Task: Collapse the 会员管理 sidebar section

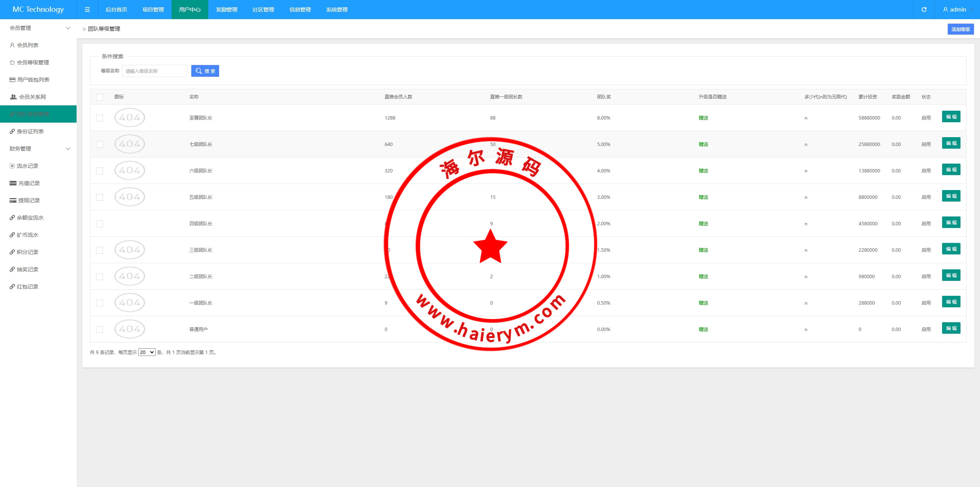Action: pyautogui.click(x=68, y=28)
